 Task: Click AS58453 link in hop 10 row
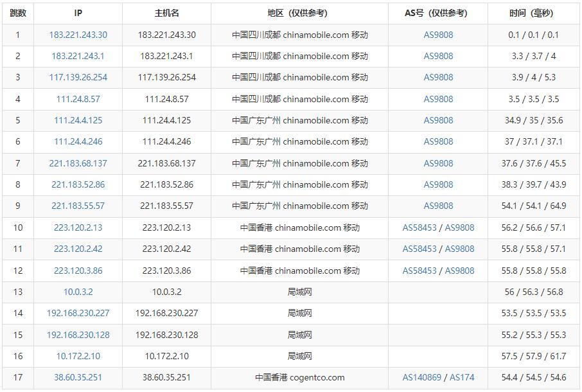pos(419,227)
